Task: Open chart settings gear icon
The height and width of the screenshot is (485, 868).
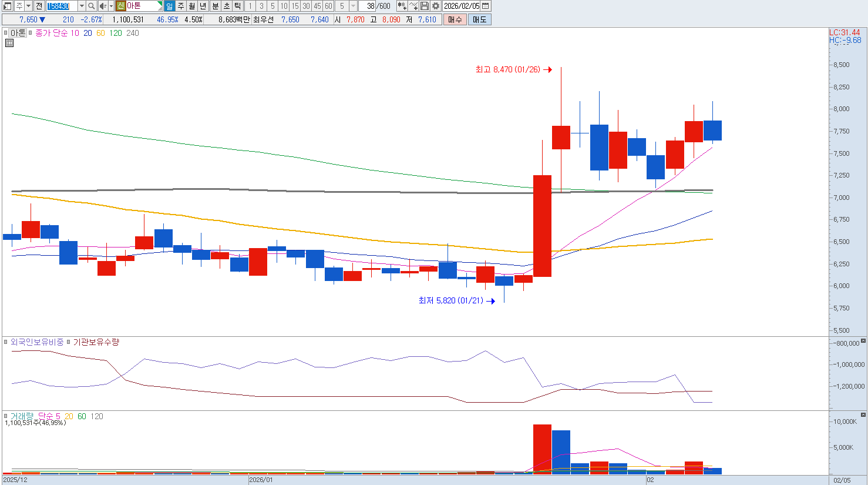Action: [436, 6]
